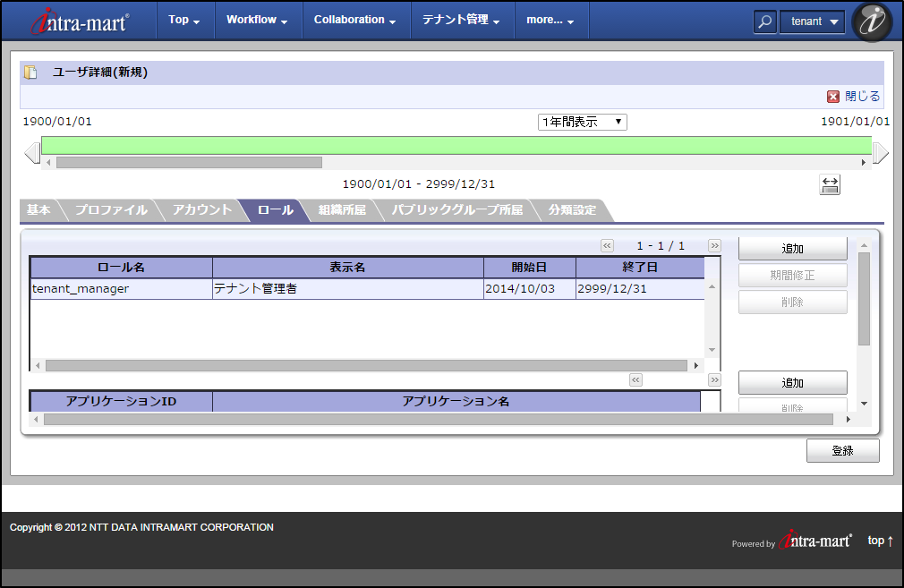The width and height of the screenshot is (904, 588).
Task: Click the round intra-mart logo icon
Action: (872, 21)
